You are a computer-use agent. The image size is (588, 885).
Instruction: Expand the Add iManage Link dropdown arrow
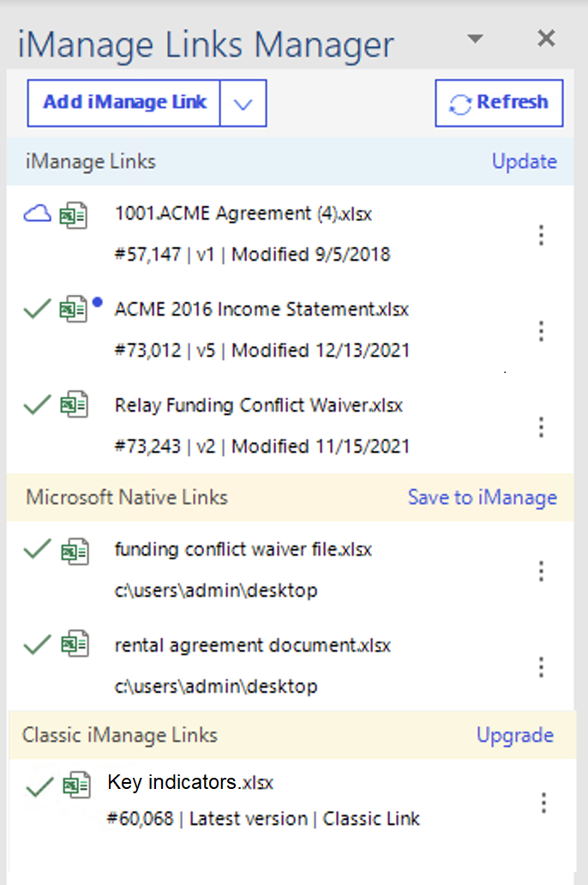(243, 104)
